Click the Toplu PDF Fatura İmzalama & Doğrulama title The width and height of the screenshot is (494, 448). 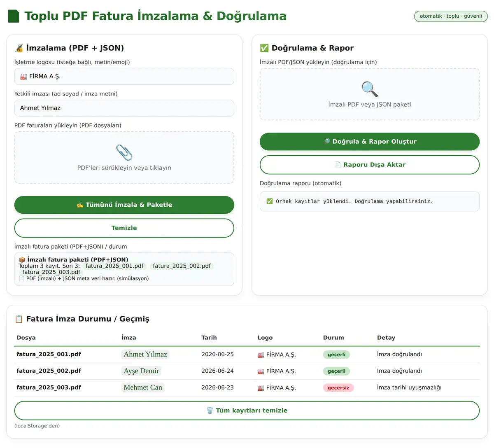[155, 16]
